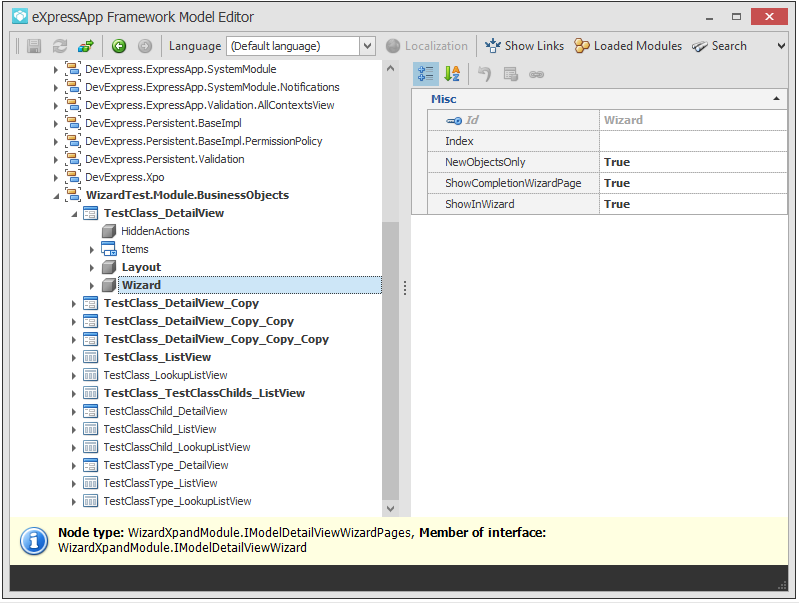Select DevExpress.Persistent.Validation tree item

165,159
